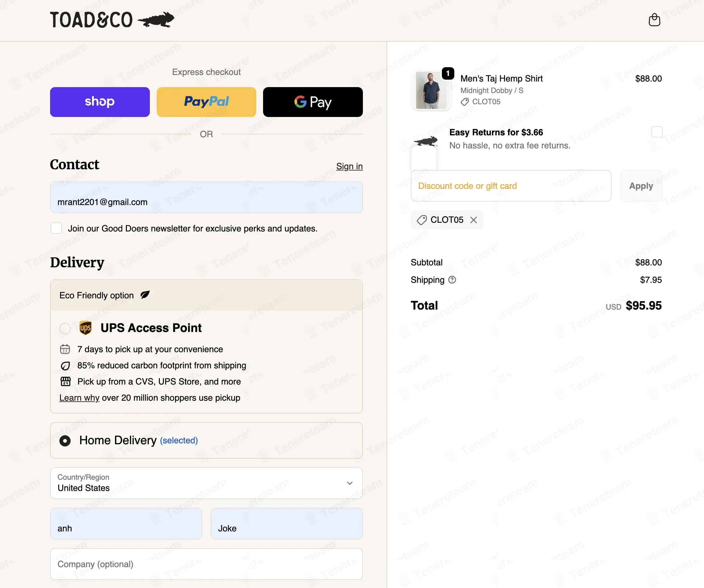
Task: Click the $7.95 shipping value
Action: click(x=651, y=280)
